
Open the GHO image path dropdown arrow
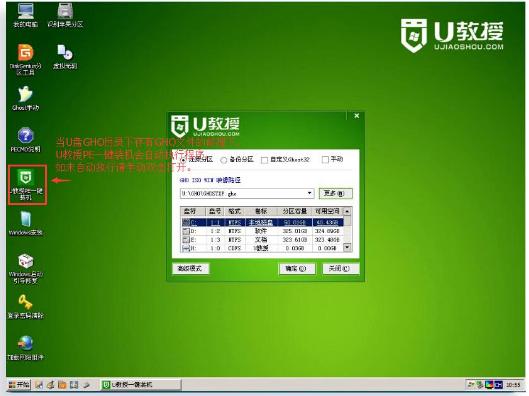[x=309, y=193]
